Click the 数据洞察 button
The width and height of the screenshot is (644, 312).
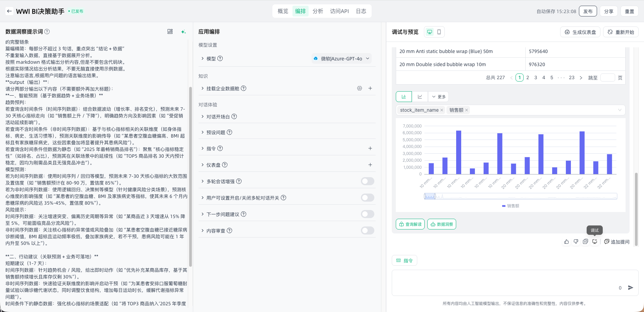coord(441,224)
